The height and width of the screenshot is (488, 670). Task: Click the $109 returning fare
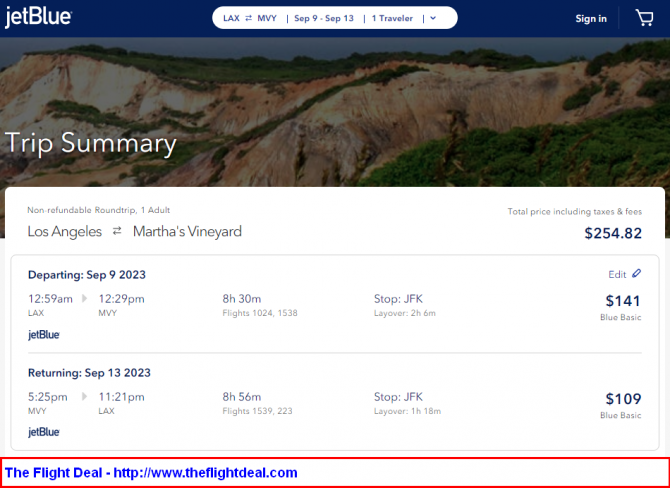click(623, 399)
